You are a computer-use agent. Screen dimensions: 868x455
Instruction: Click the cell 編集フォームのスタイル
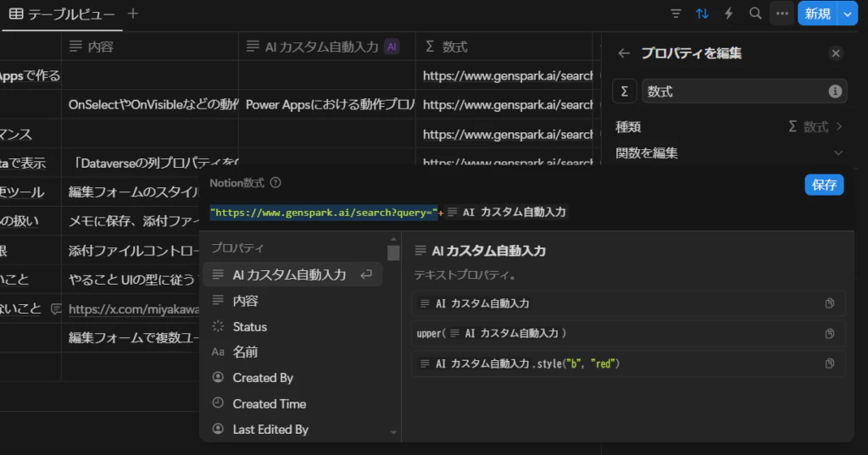pos(131,192)
